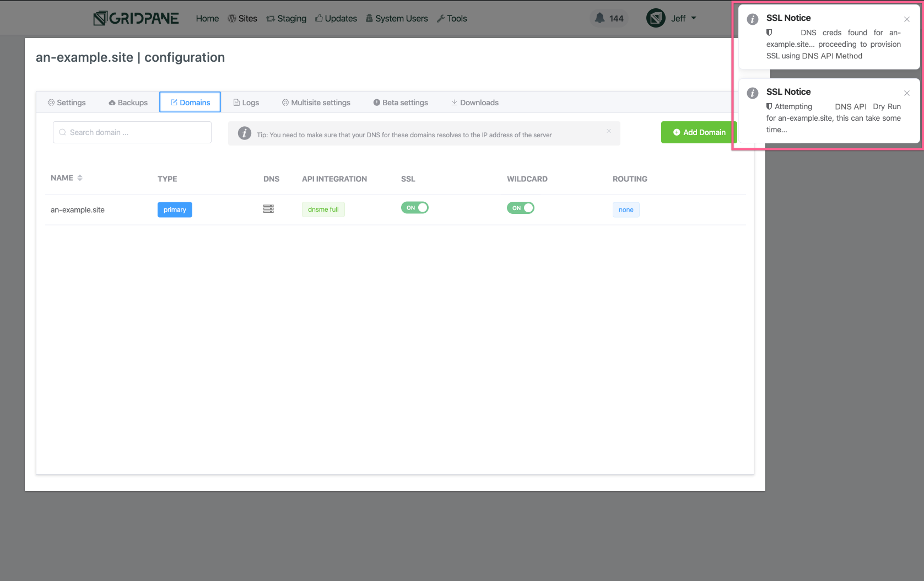Click the an-example.site domain name
The height and width of the screenshot is (581, 924).
point(78,210)
